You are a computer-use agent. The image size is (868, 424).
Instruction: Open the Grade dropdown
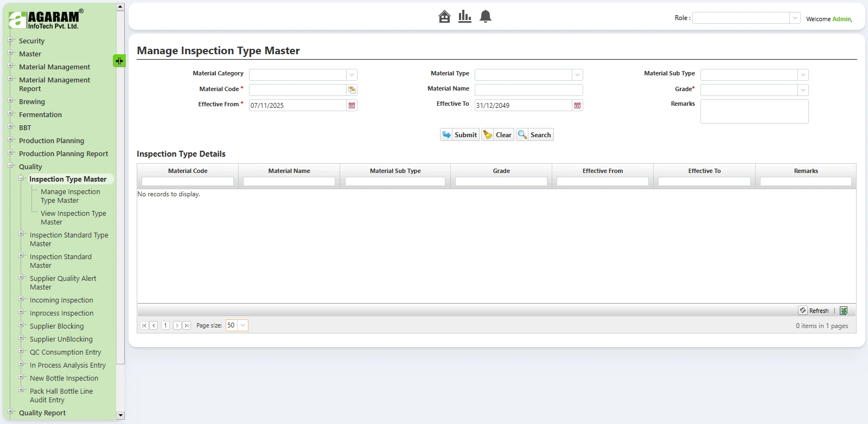803,90
